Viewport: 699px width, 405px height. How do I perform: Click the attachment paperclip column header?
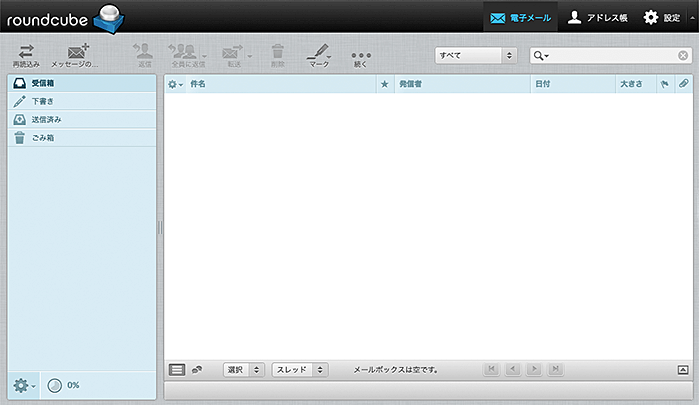(x=683, y=85)
